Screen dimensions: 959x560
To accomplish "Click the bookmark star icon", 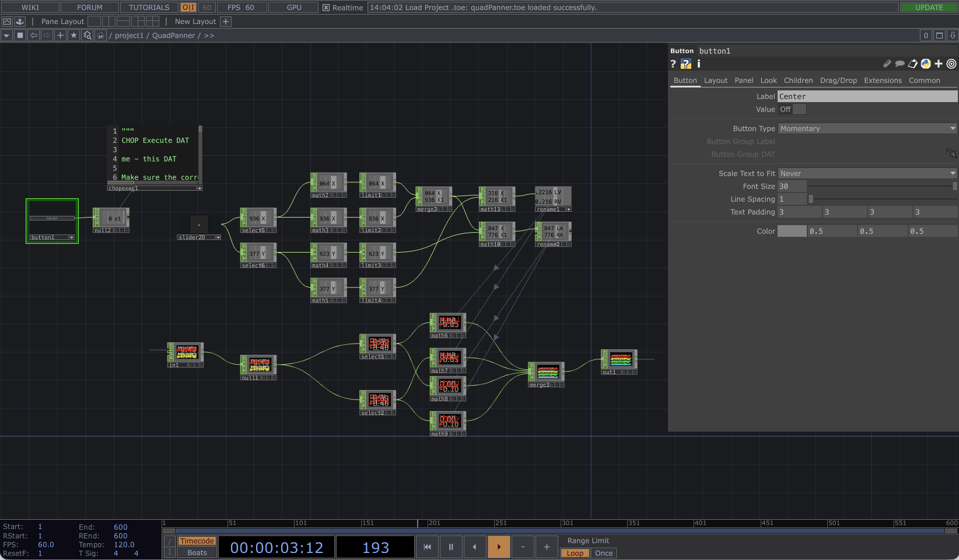I will (73, 36).
